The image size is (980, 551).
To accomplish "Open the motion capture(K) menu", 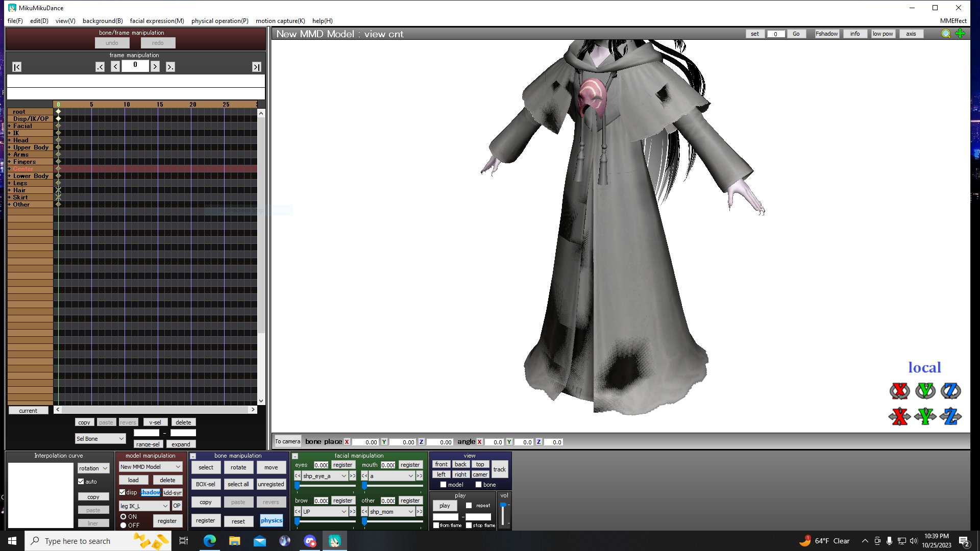I will pyautogui.click(x=280, y=21).
